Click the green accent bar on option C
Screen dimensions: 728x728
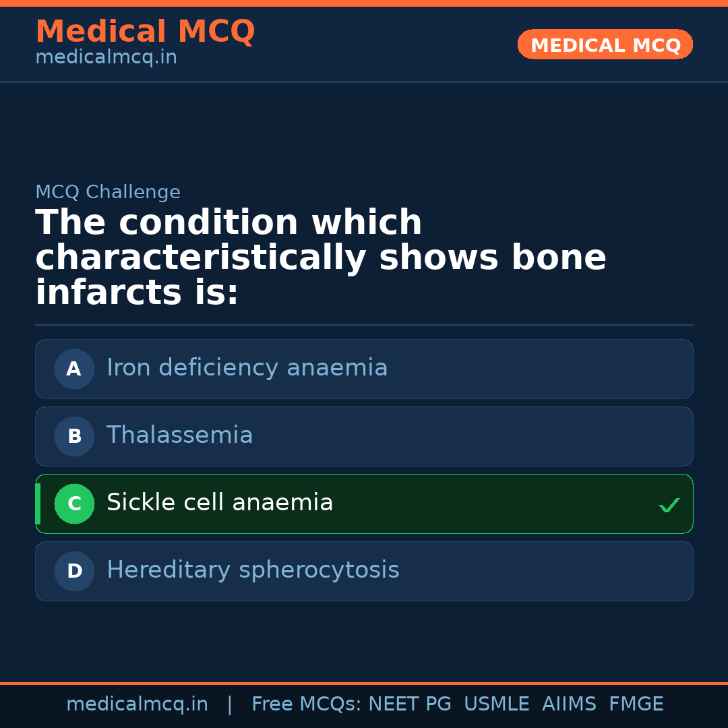[x=38, y=504]
